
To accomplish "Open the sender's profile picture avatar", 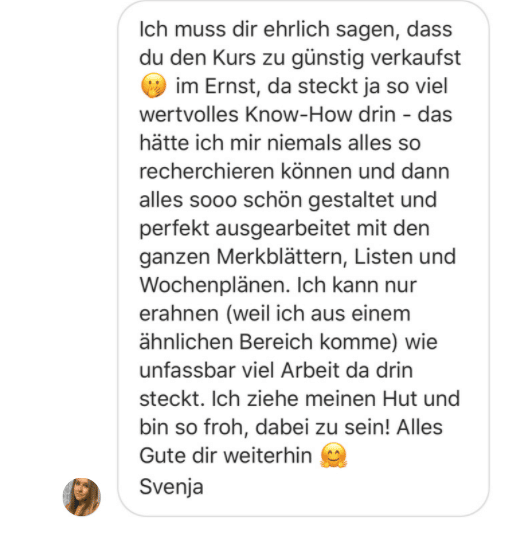I will tap(82, 497).
